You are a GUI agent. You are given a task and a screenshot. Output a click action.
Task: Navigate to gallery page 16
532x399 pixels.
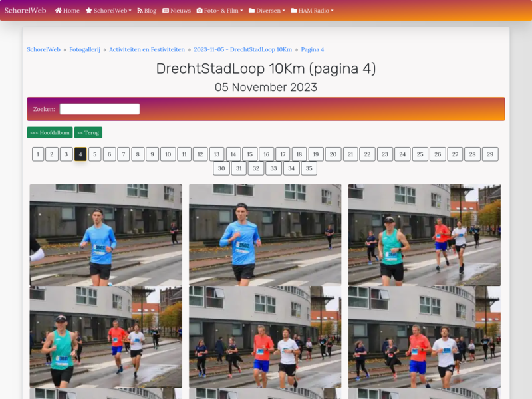pos(267,154)
